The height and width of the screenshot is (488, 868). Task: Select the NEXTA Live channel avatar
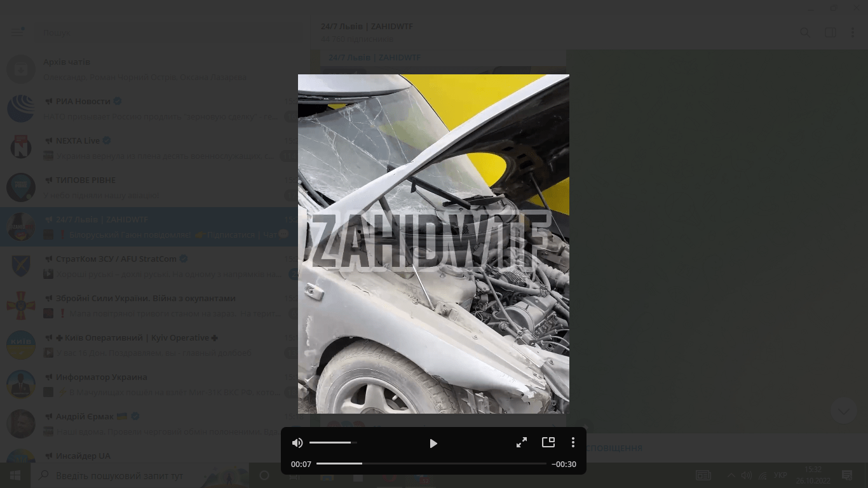click(21, 148)
